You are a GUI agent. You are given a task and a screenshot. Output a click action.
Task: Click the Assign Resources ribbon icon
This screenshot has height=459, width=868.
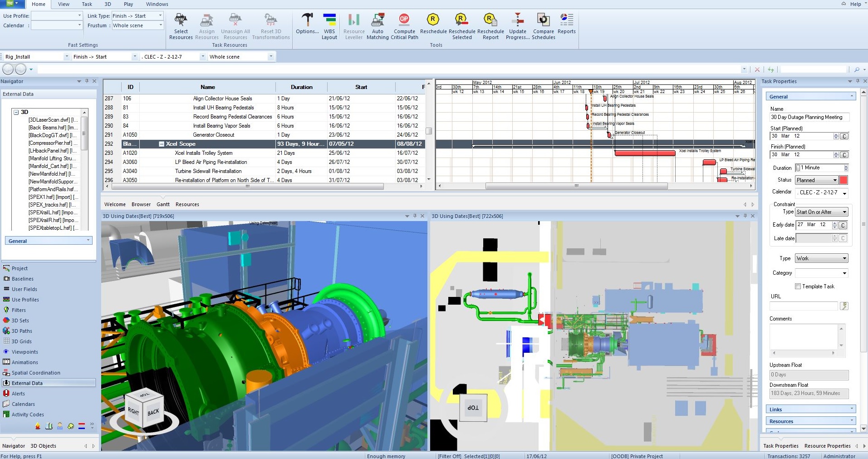pyautogui.click(x=206, y=26)
